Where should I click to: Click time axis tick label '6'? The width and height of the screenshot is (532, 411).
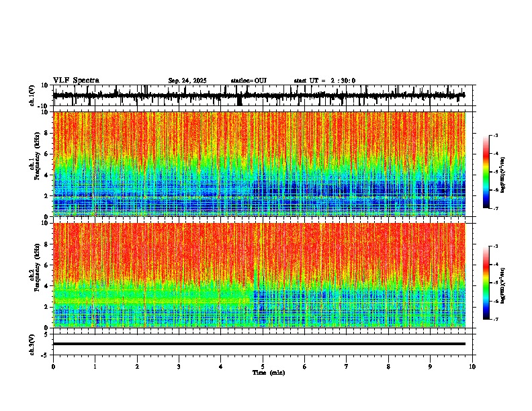pyautogui.click(x=305, y=367)
